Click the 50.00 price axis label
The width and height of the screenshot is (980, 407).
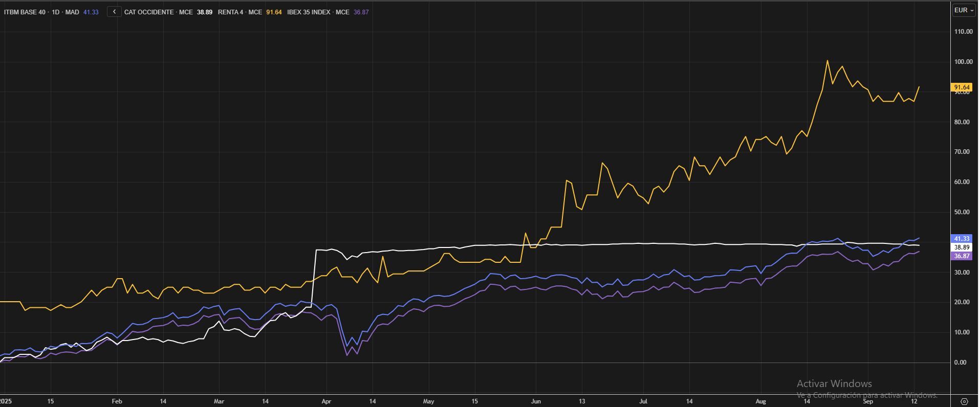click(963, 212)
